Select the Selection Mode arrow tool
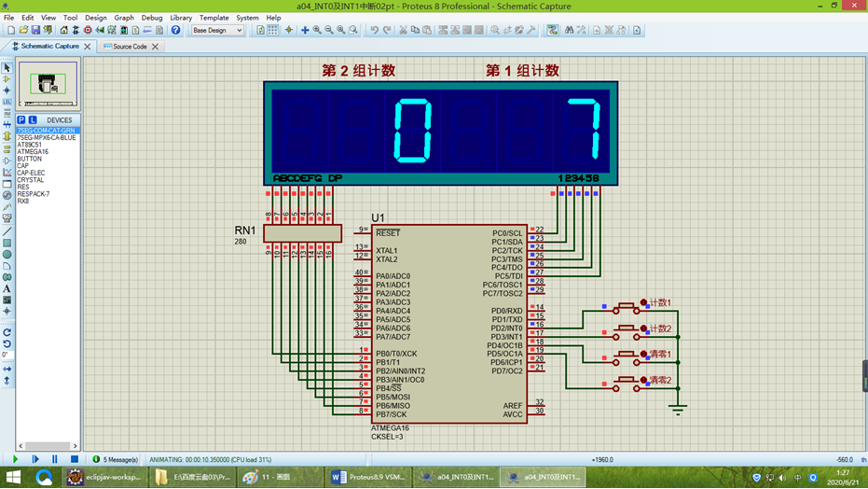This screenshot has width=868, height=489. (x=7, y=67)
